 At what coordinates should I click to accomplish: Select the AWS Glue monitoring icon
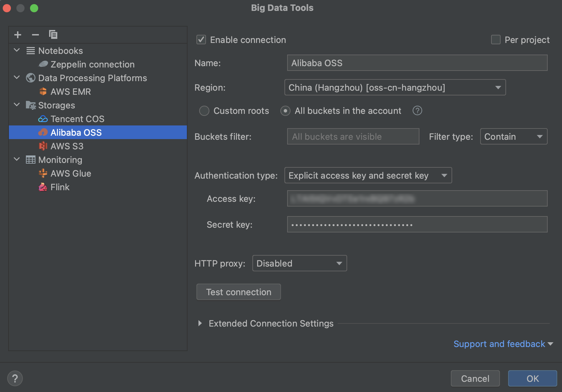43,173
